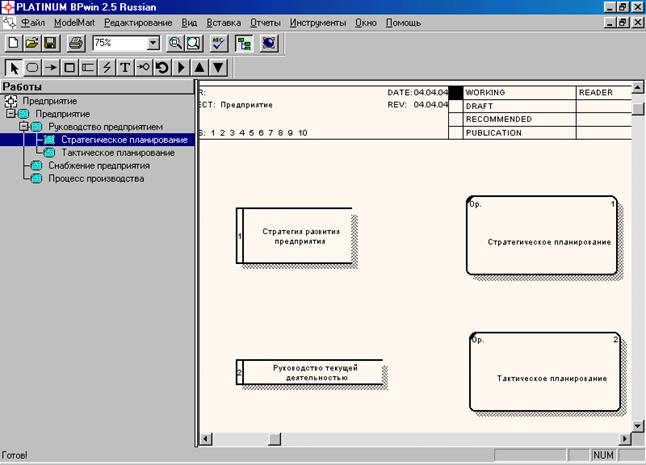Click the horizontal scrollbar right arrow
646x465 pixels.
click(624, 440)
